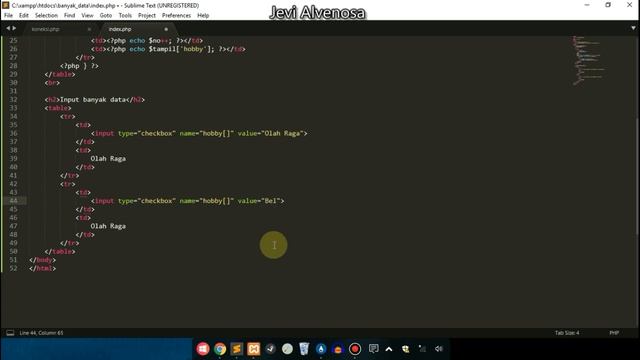
Task: Open the XAMPP control panel taskbar icon
Action: tap(253, 349)
